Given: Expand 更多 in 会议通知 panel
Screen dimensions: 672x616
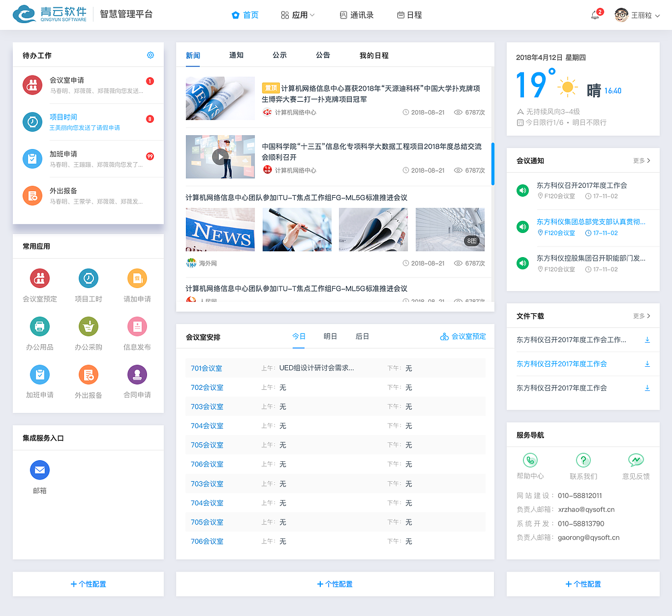Looking at the screenshot, I should tap(642, 161).
